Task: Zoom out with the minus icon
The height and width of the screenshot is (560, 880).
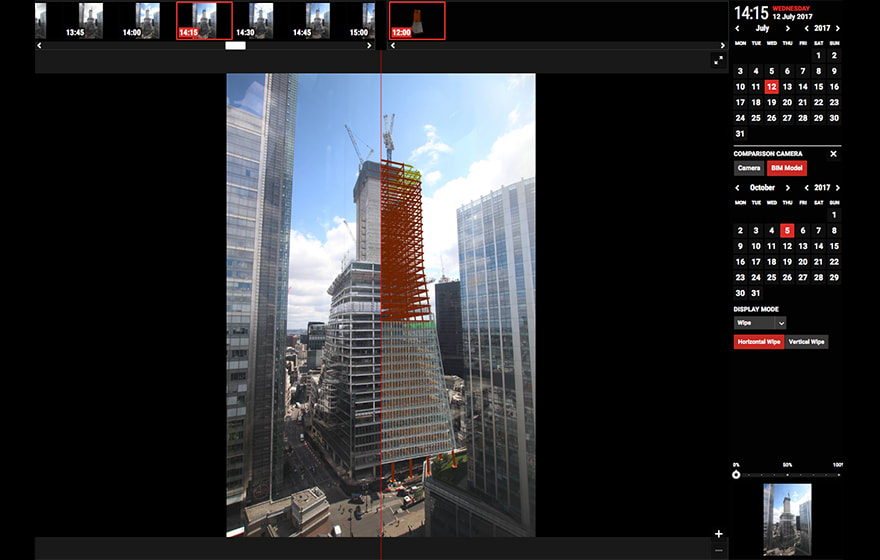Action: click(x=718, y=550)
